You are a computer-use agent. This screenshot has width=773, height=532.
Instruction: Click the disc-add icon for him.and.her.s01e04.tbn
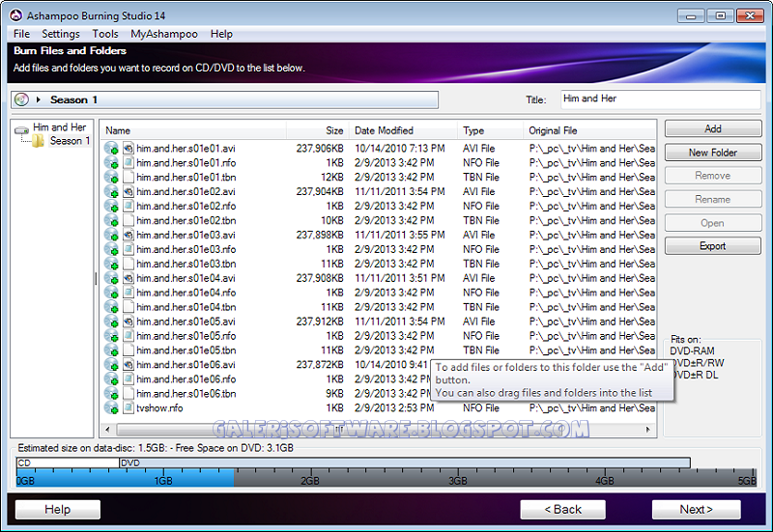(x=111, y=307)
